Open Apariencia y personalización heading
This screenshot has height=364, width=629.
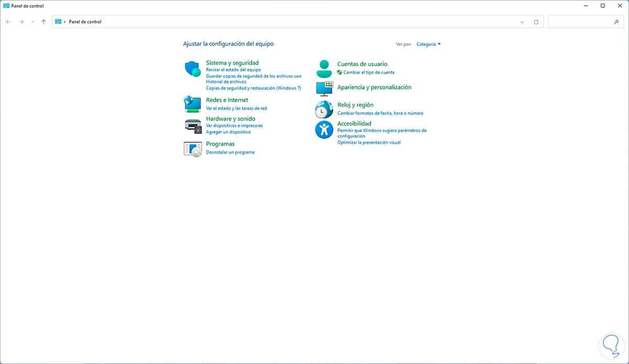(374, 87)
